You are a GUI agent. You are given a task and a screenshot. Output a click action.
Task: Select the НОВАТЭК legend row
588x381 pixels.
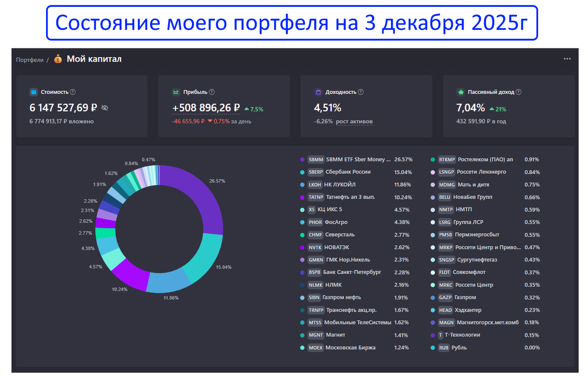(356, 247)
